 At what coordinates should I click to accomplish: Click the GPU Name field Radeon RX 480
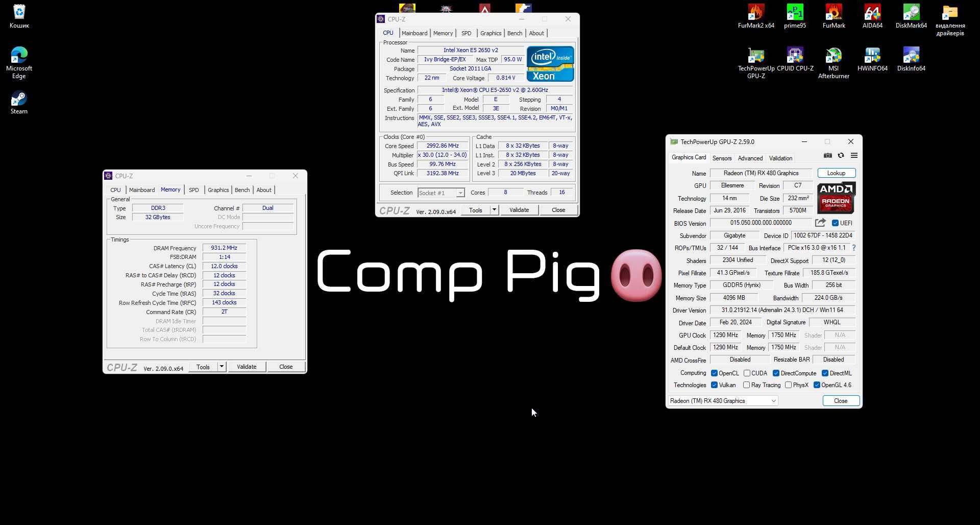761,173
